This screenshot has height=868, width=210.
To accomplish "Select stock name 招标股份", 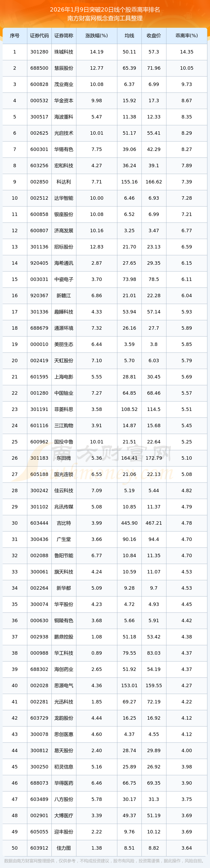I will tap(64, 247).
